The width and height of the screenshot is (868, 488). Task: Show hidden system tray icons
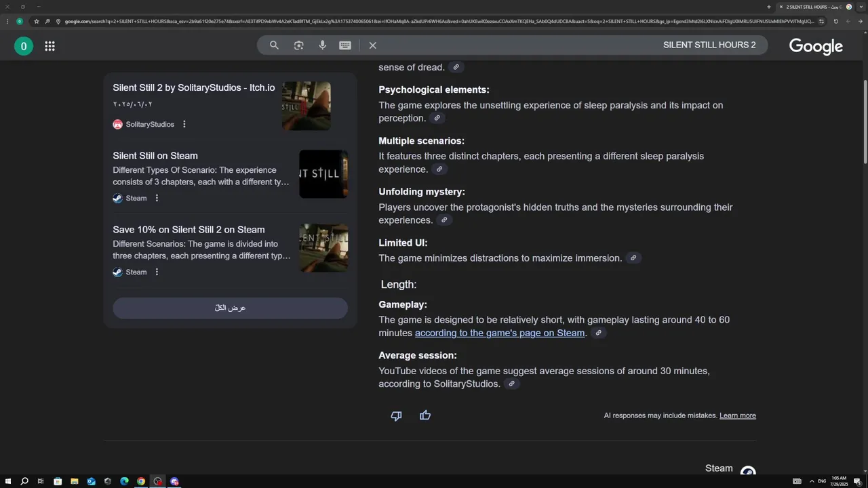[x=812, y=481]
